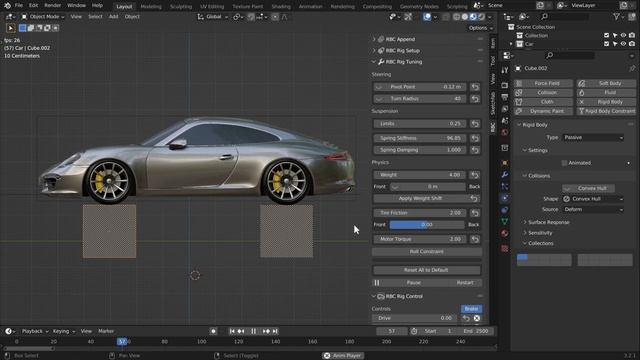Open the File menu
The width and height of the screenshot is (640, 360).
19,6
